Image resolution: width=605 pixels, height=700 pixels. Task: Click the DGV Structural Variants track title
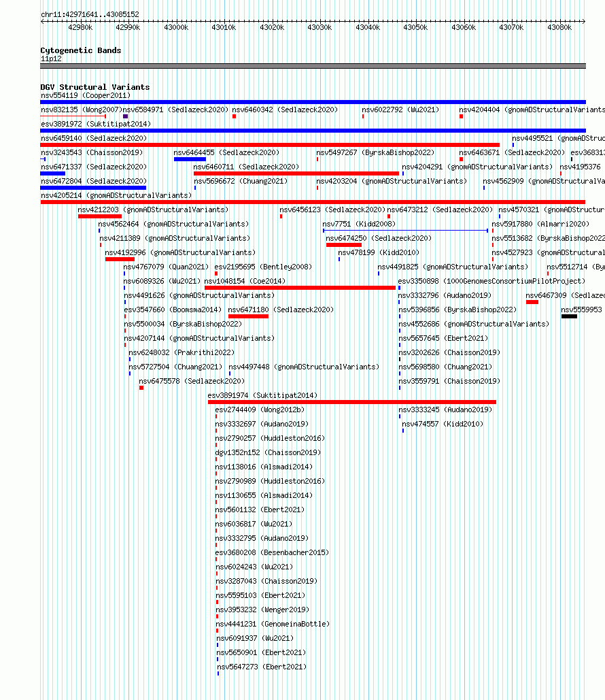coord(95,87)
